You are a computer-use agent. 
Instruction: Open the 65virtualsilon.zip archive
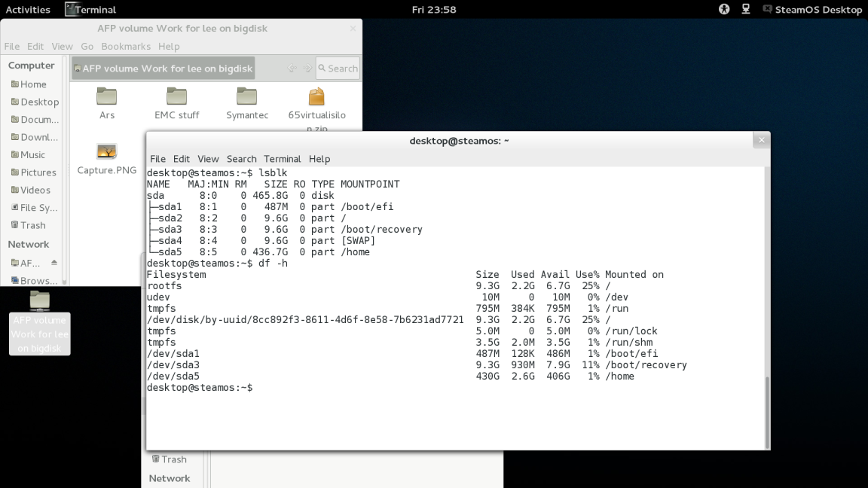(x=316, y=98)
